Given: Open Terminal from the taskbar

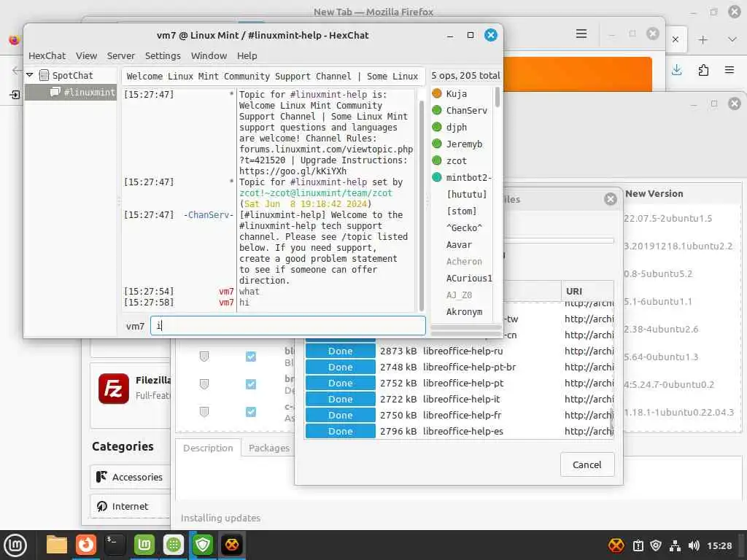Looking at the screenshot, I should point(115,545).
